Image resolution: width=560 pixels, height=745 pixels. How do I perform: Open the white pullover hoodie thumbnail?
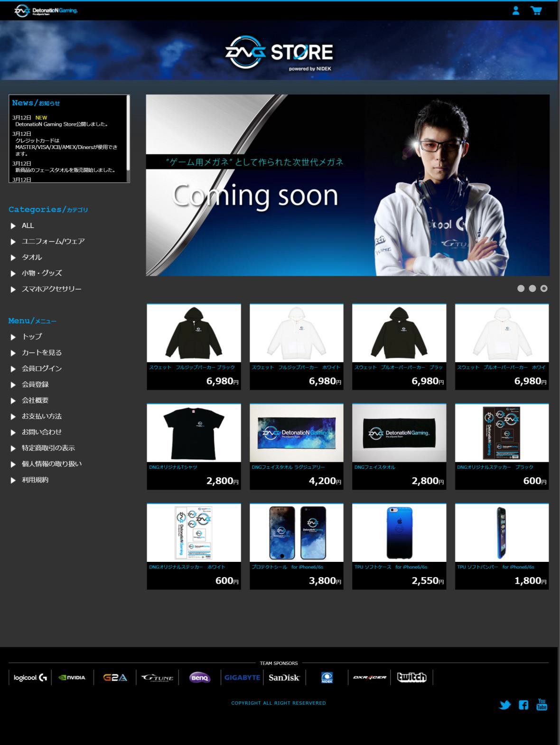point(502,333)
